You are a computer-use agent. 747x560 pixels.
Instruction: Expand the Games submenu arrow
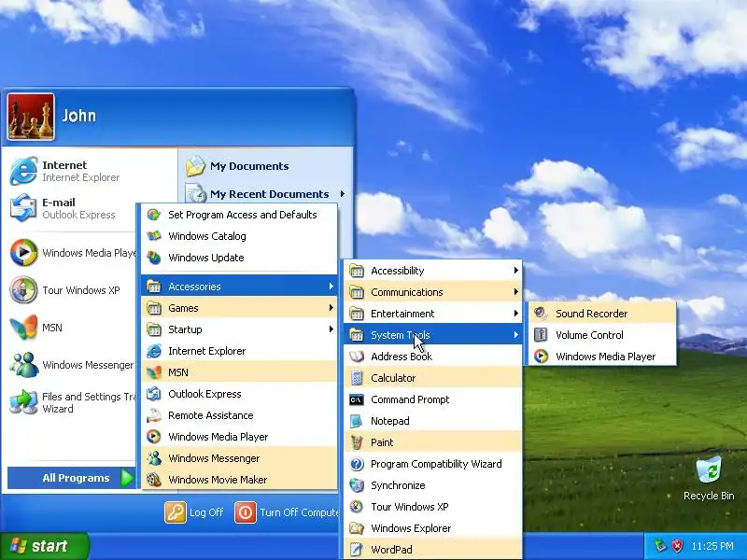[331, 308]
